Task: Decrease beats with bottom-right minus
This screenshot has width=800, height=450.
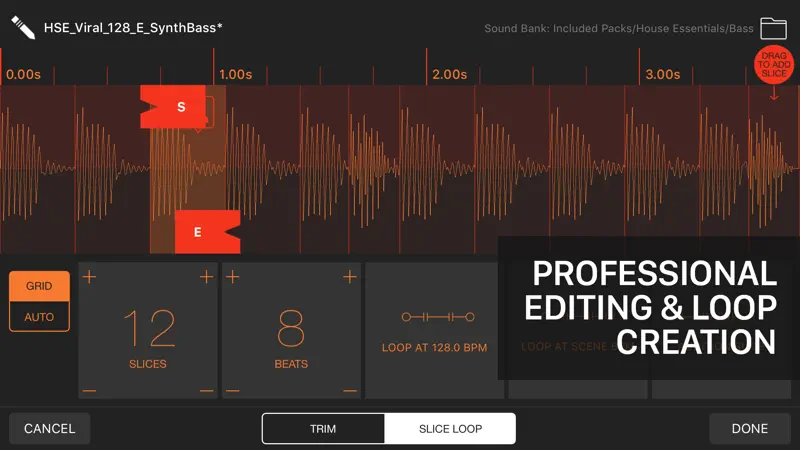Action: pyautogui.click(x=349, y=391)
